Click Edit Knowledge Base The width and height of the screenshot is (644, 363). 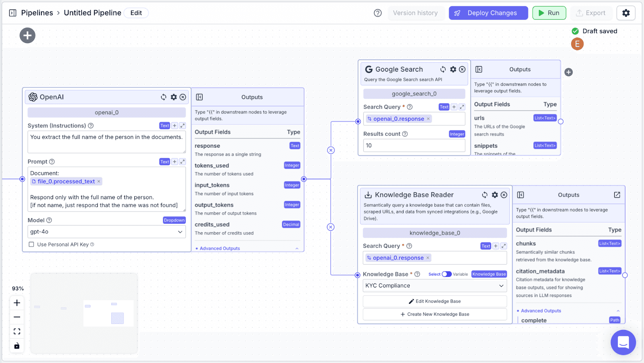pyautogui.click(x=435, y=301)
